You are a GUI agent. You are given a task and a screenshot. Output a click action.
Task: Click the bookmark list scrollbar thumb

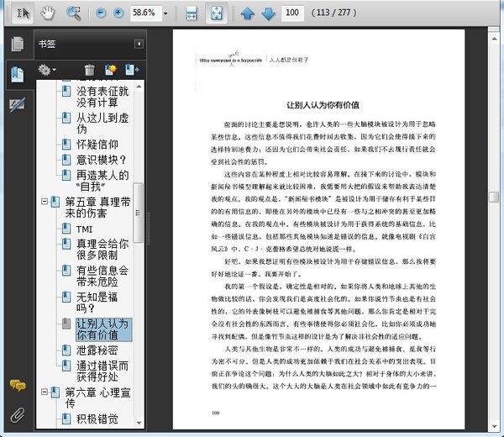(139, 213)
